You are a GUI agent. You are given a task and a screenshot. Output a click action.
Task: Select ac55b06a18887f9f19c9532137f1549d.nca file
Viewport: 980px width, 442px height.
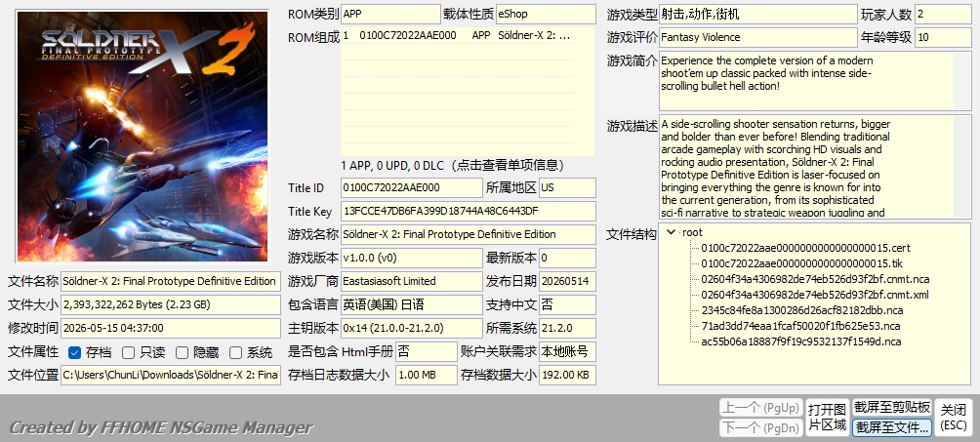pos(800,342)
